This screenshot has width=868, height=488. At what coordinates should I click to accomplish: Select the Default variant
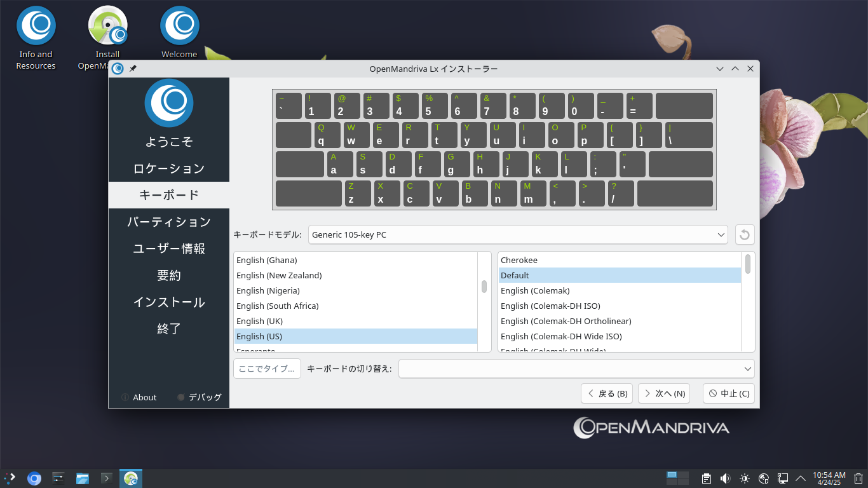[x=620, y=275]
